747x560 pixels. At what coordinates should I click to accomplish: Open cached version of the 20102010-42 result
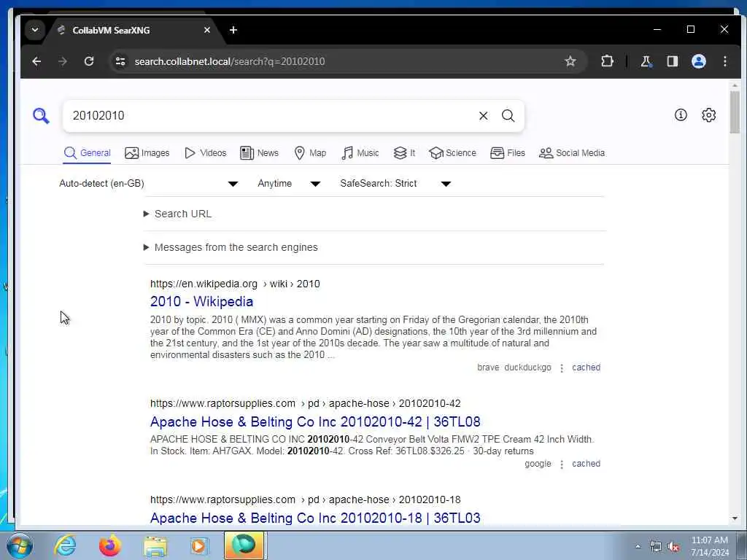tap(586, 463)
